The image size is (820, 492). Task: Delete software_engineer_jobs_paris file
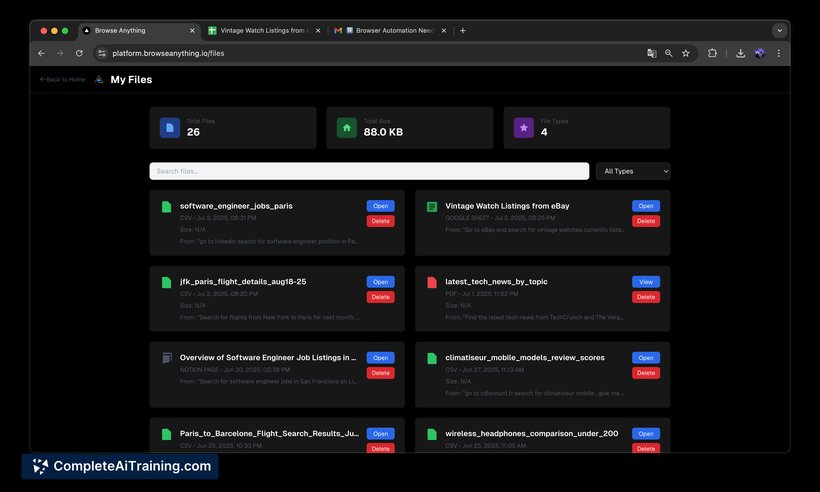380,221
